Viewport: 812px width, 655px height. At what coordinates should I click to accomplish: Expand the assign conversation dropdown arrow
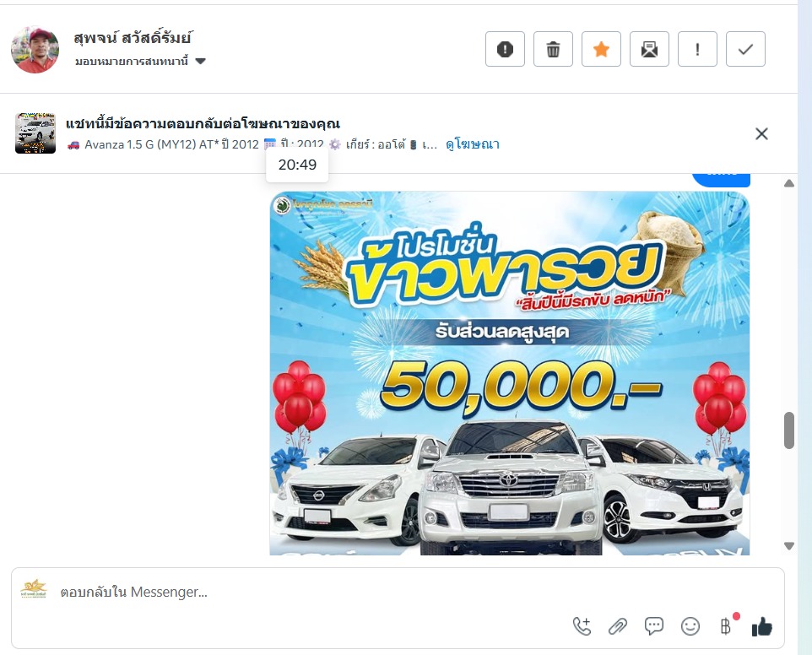200,61
